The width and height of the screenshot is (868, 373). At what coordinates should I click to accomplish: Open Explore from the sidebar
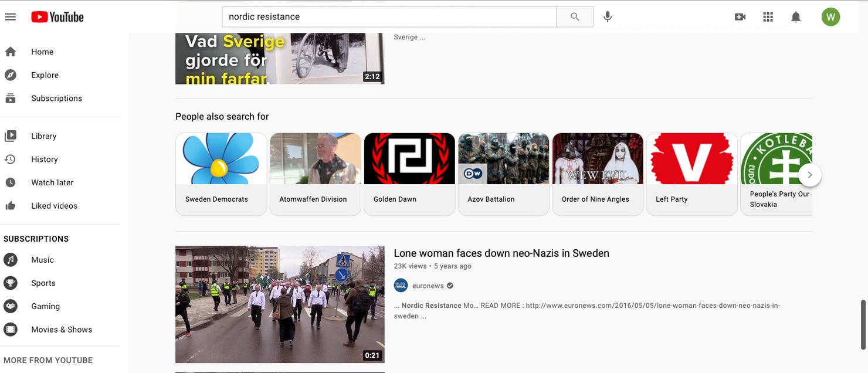(45, 75)
